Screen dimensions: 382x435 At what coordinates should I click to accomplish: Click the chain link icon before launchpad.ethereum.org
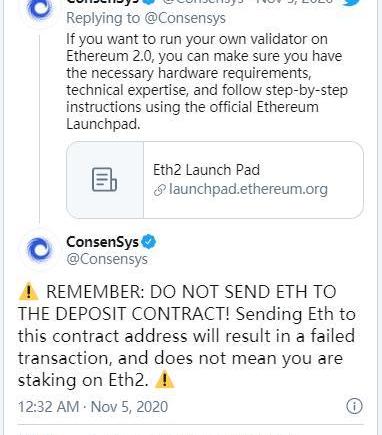(x=160, y=190)
